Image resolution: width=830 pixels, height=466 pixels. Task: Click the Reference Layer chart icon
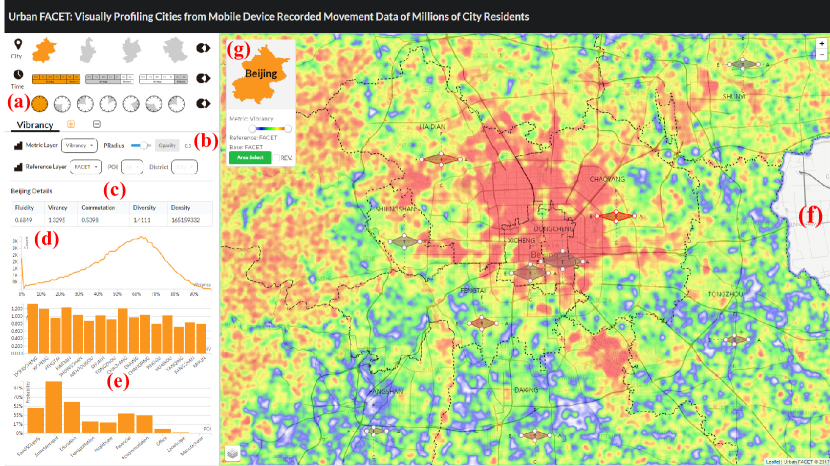[18, 167]
